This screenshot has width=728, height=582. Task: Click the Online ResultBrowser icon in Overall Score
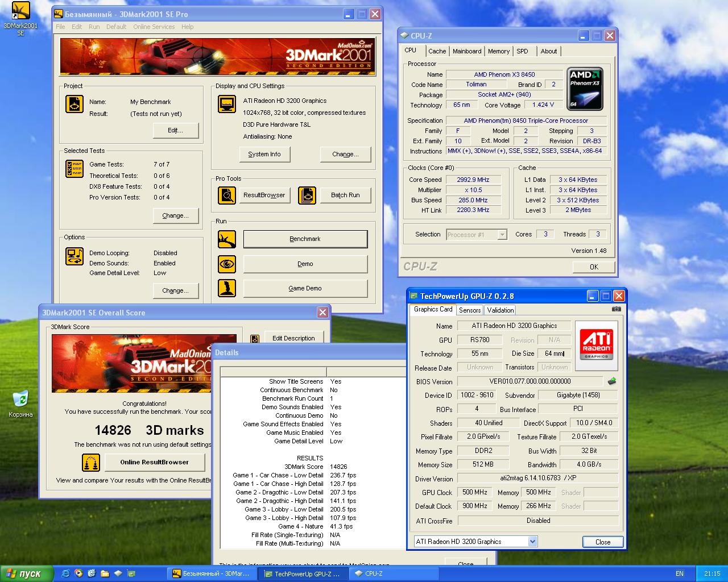coord(91,462)
